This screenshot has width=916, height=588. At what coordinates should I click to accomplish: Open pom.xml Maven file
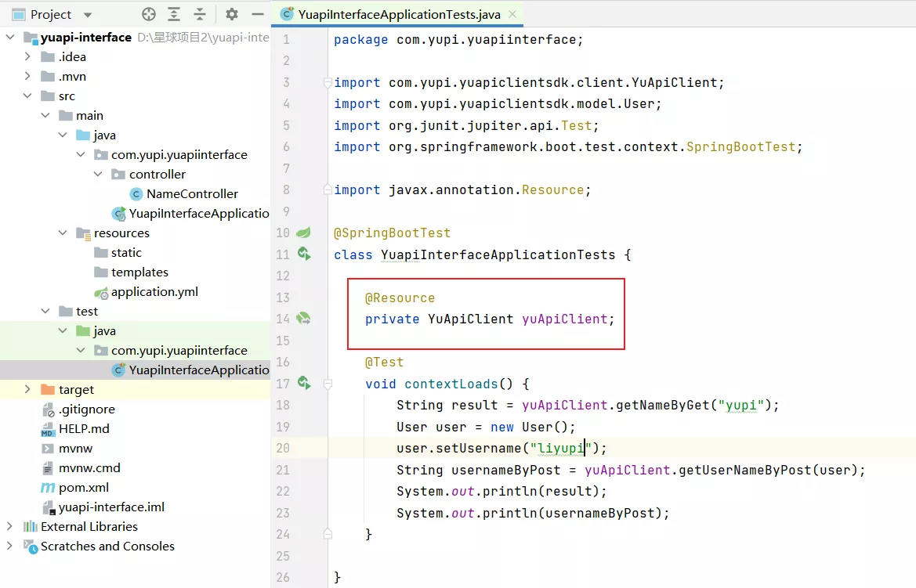tap(84, 488)
